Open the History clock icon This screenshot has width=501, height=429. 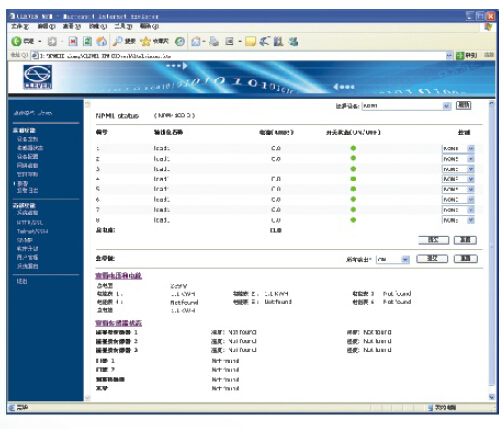click(x=180, y=41)
